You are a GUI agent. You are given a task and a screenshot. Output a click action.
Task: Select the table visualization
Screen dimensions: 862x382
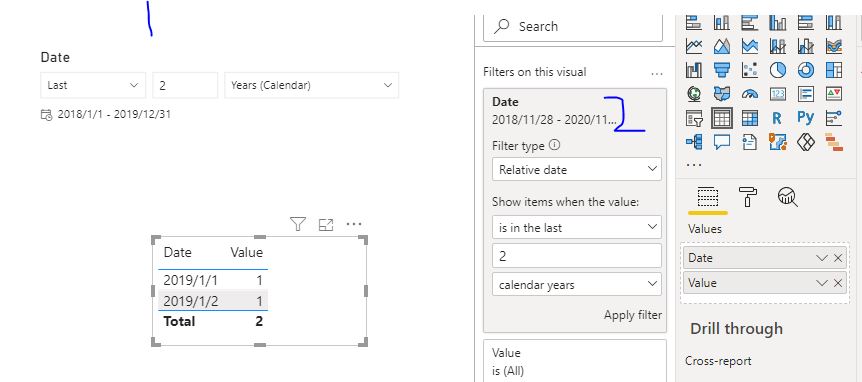(x=722, y=118)
